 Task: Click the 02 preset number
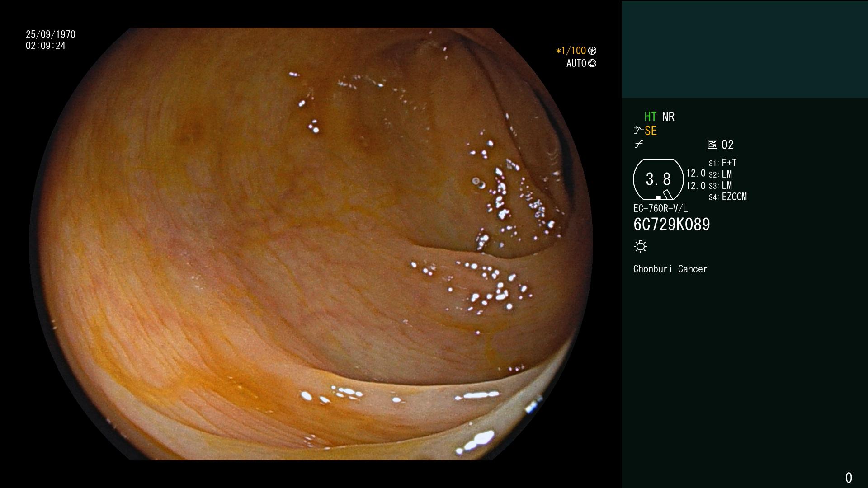click(x=727, y=145)
